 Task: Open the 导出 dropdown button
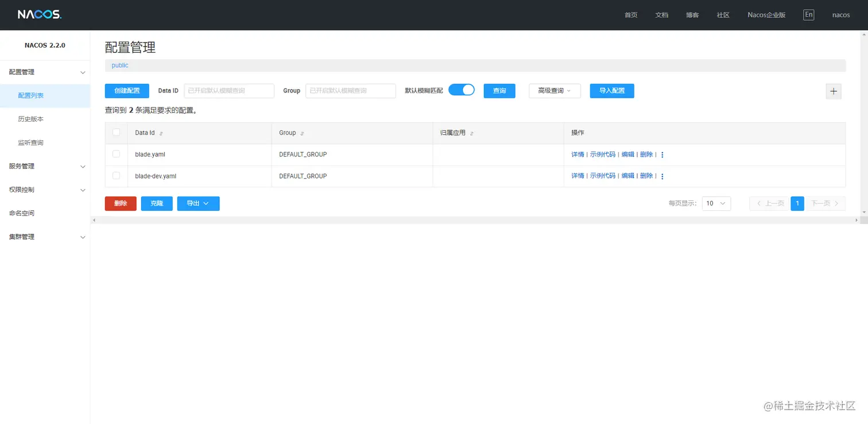pos(198,203)
